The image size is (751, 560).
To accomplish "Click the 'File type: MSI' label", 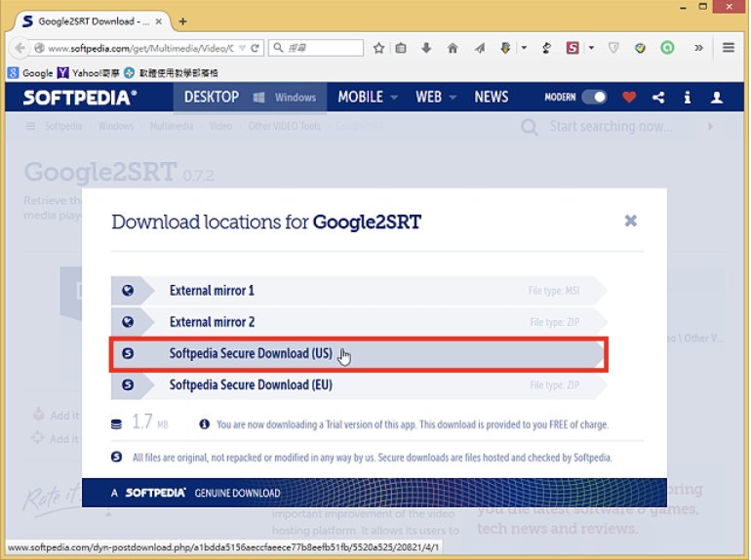I will [554, 291].
